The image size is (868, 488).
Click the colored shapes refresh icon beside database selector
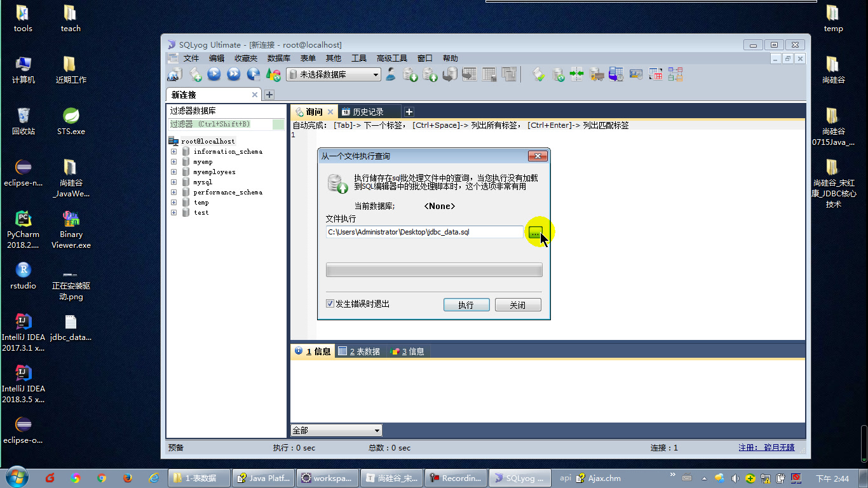[273, 74]
